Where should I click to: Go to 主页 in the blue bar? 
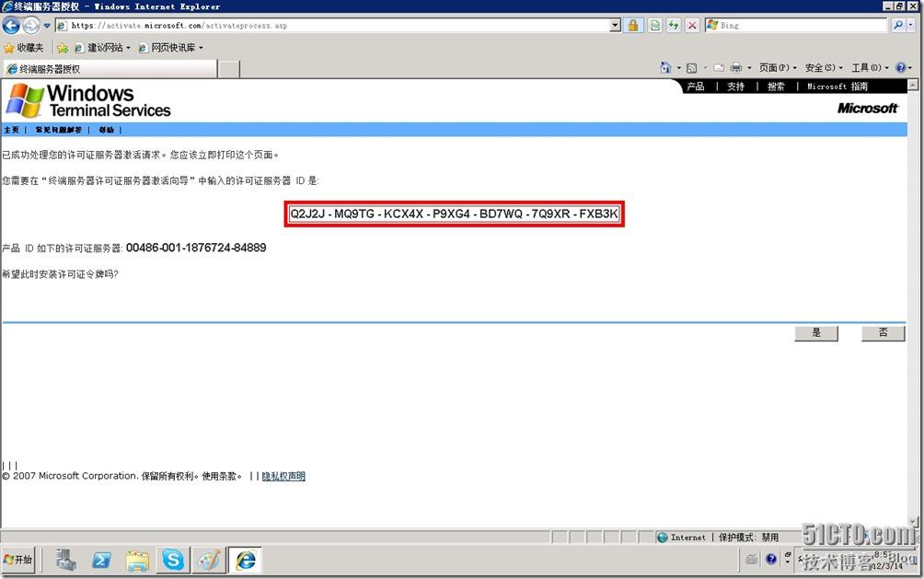[x=11, y=130]
